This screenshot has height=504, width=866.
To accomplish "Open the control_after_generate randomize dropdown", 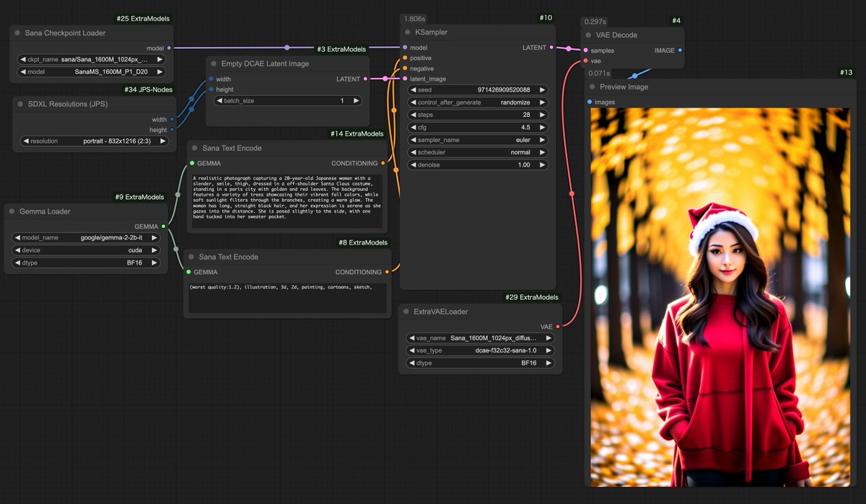I will [477, 102].
